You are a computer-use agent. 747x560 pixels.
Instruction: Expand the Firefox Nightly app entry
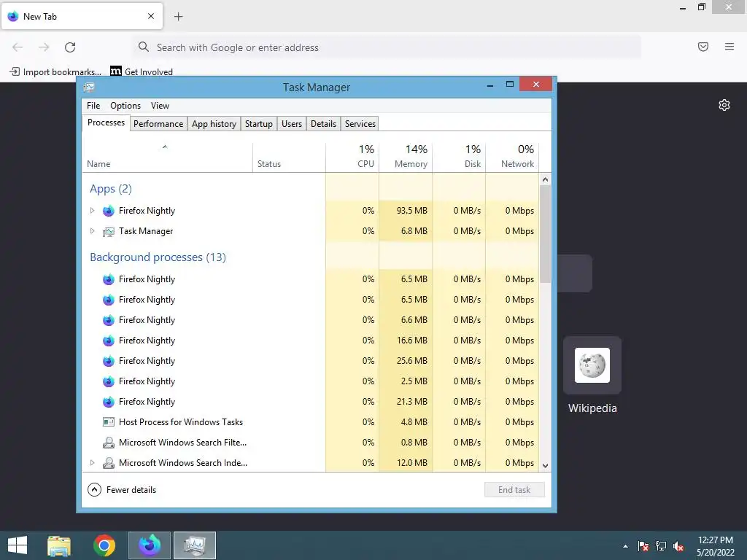(x=92, y=211)
